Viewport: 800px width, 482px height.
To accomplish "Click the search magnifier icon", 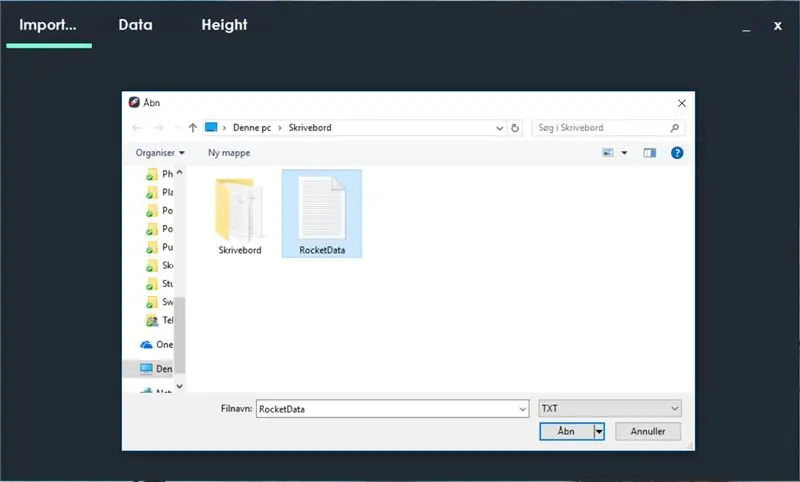I will [674, 128].
